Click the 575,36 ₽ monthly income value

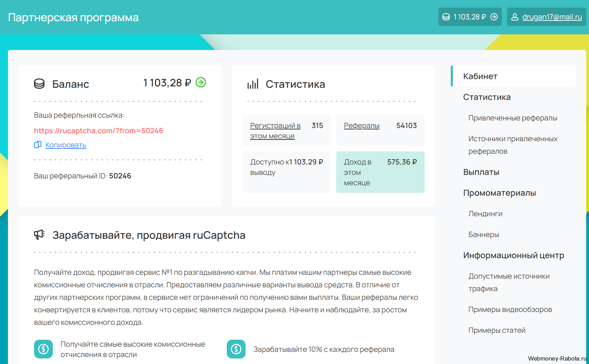[402, 162]
